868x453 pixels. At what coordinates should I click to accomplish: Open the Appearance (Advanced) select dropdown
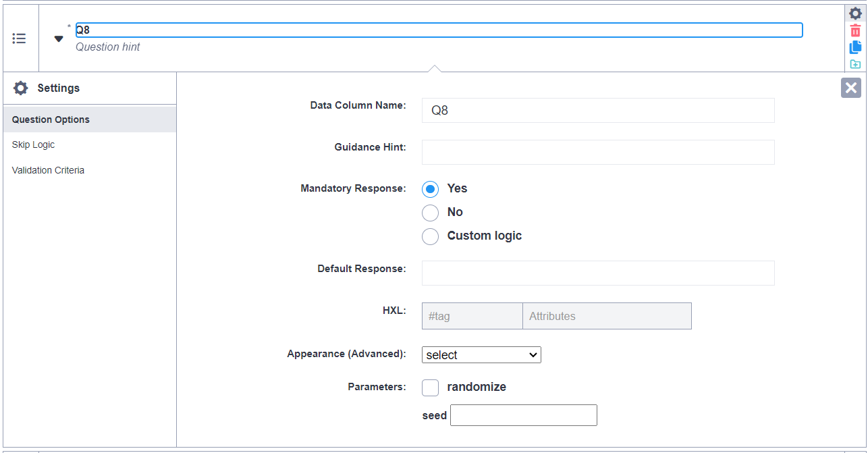481,354
